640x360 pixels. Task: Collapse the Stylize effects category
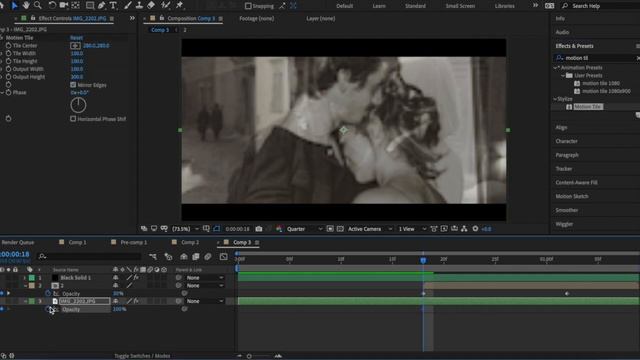click(x=556, y=99)
